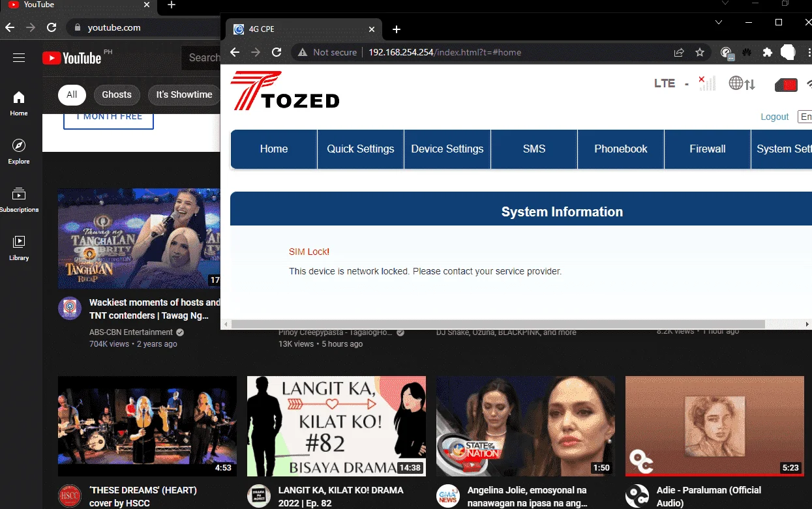Open 'THESE DREAMS' HSCC cover thumbnail

tap(147, 426)
